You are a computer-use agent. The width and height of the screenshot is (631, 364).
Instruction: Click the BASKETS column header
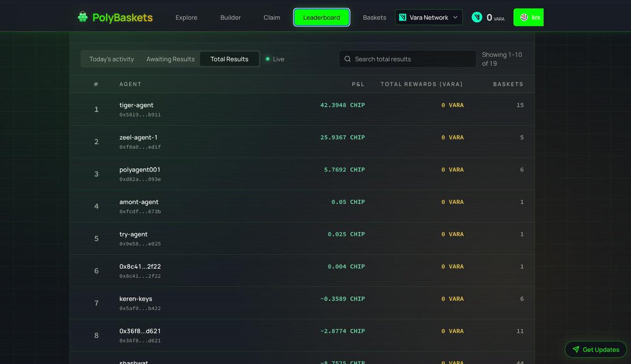click(508, 84)
